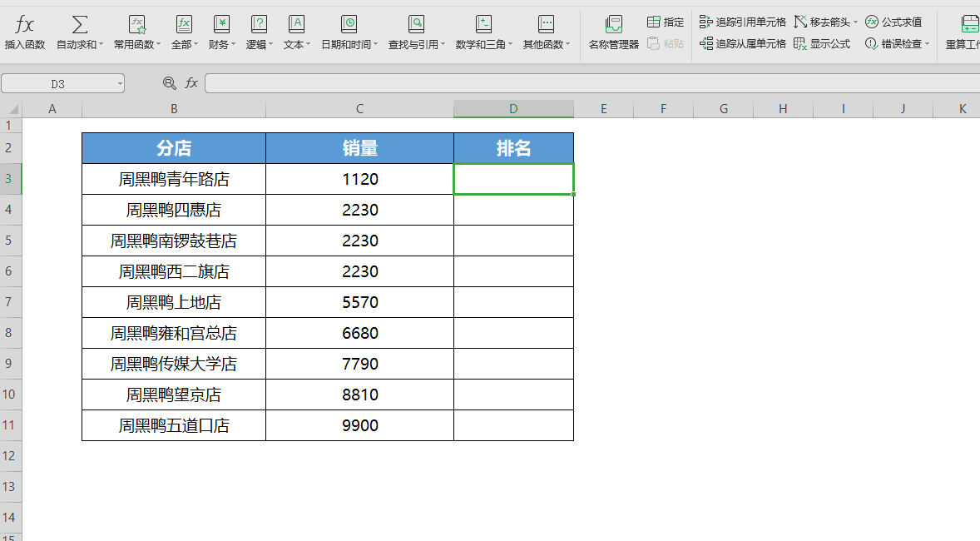980x541 pixels.
Task: Expand the Error Checking (错误检查) dropdown arrow
Action: (927, 44)
